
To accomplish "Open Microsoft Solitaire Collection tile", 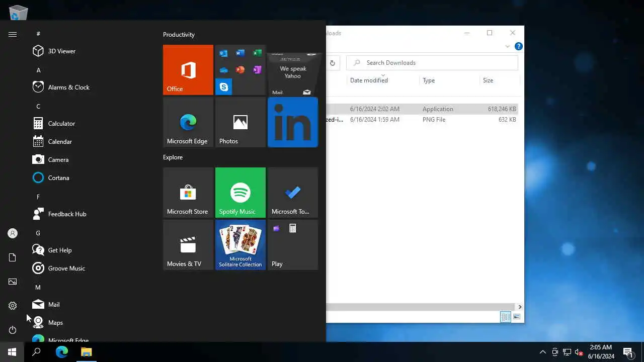I will click(x=240, y=245).
